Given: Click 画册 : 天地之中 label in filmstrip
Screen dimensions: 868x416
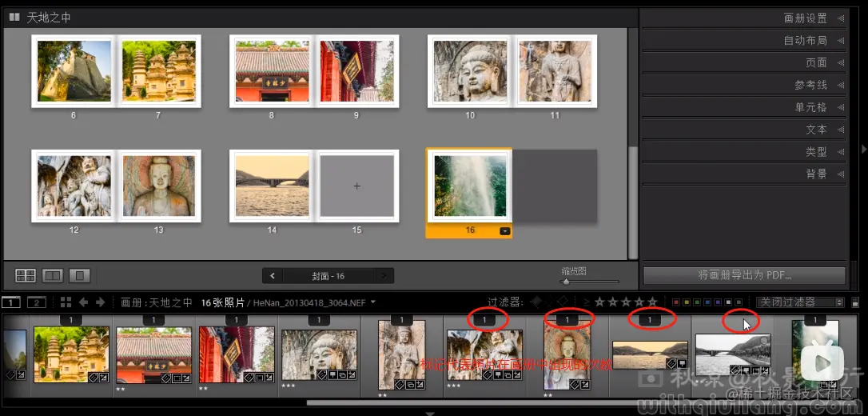Looking at the screenshot, I should tap(157, 302).
